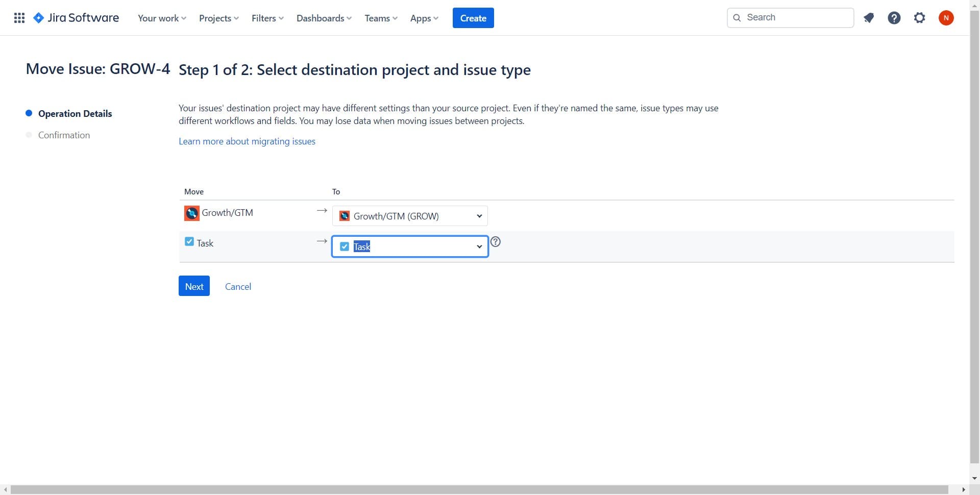Click inside the Search field
The image size is (980, 495).
click(x=786, y=17)
